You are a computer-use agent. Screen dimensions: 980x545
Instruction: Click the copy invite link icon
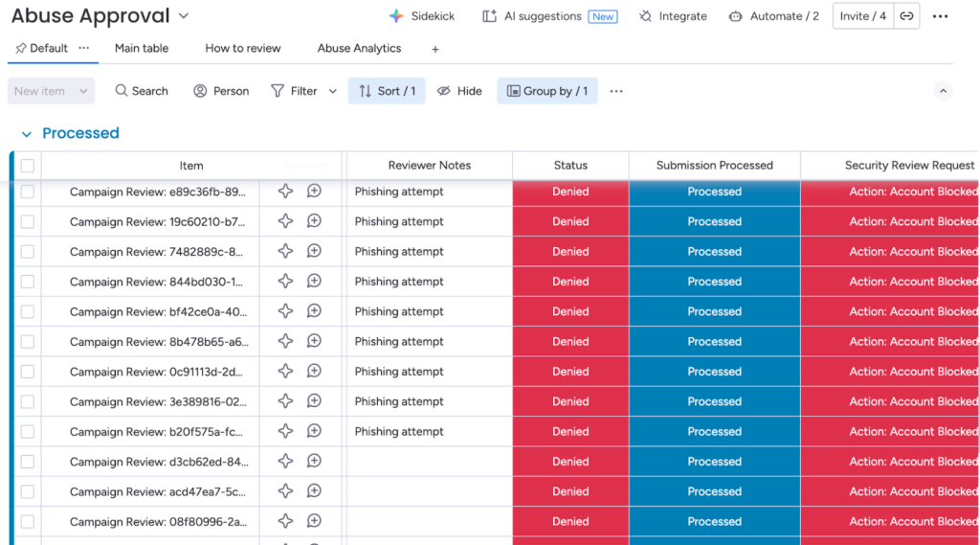pos(906,16)
